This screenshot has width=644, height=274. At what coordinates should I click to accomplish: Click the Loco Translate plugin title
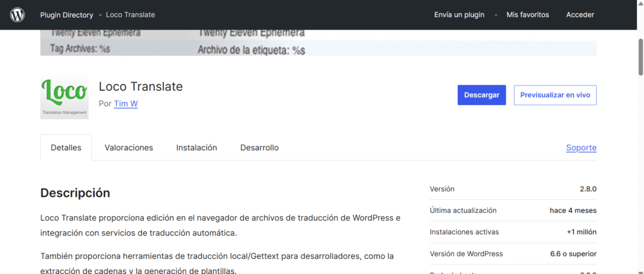[141, 87]
